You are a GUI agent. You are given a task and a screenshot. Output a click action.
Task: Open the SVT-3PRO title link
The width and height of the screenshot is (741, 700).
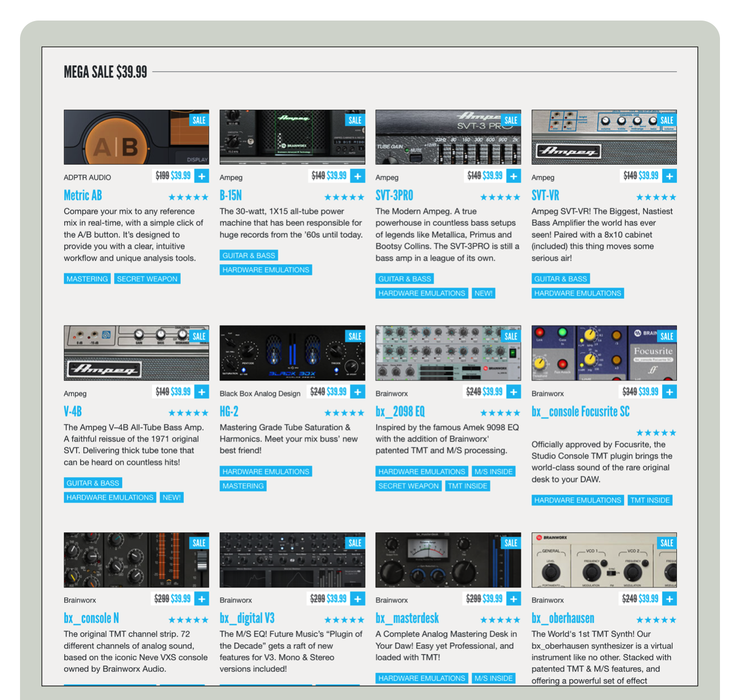pos(395,195)
